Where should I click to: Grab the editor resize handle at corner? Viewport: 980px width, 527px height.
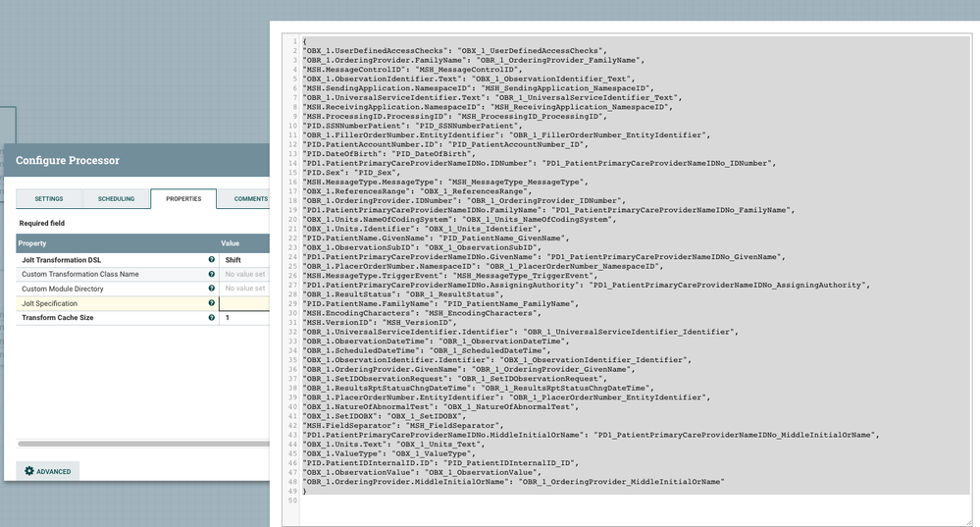point(968,522)
